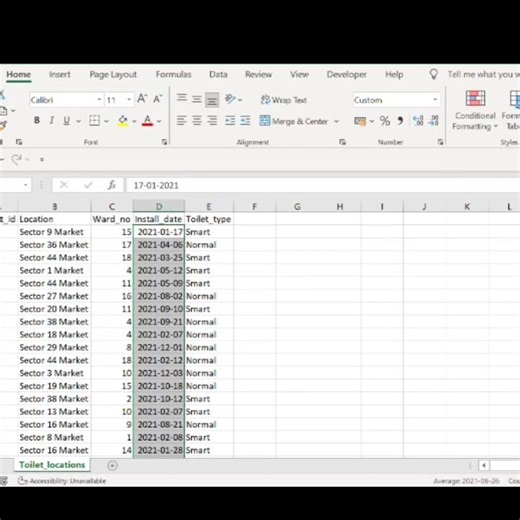The height and width of the screenshot is (520, 520).
Task: Open Clipboard dialog launcher
Action: pyautogui.click(x=19, y=142)
